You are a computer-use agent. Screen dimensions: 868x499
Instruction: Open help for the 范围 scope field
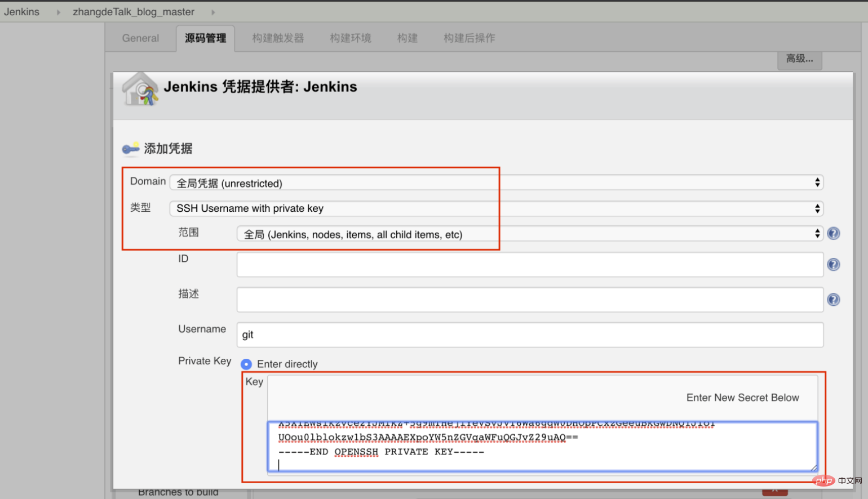(x=833, y=233)
